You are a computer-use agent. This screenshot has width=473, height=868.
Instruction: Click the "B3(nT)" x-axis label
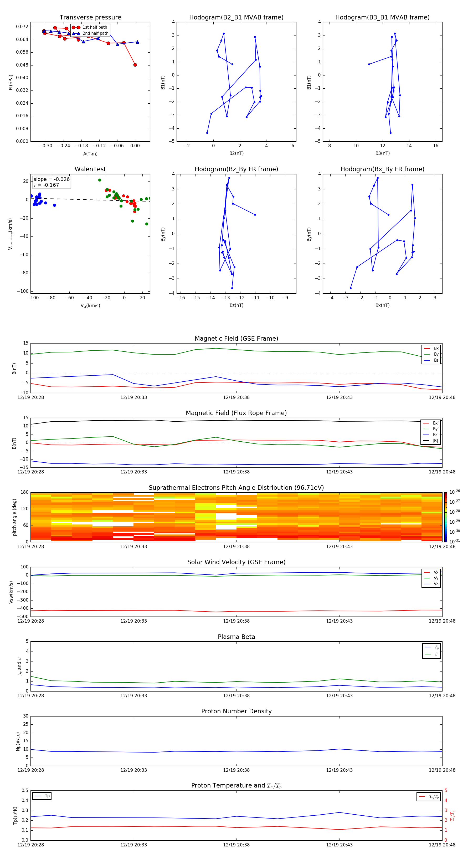(x=382, y=153)
